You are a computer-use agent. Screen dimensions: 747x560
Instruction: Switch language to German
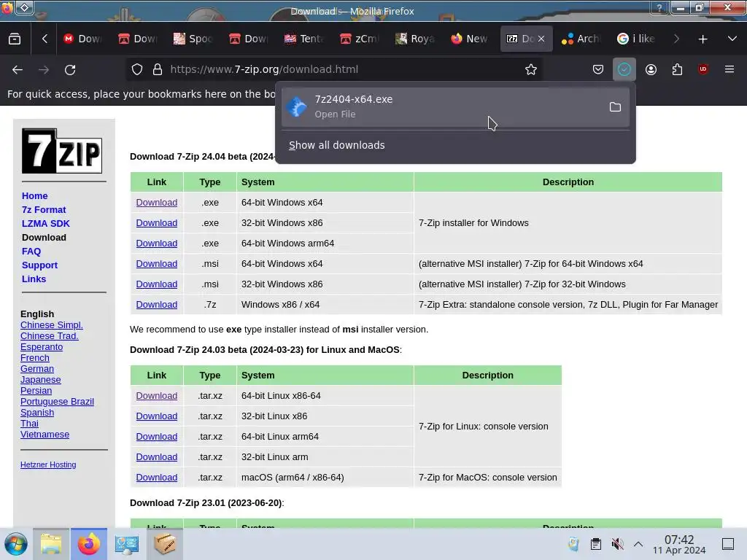pyautogui.click(x=37, y=368)
